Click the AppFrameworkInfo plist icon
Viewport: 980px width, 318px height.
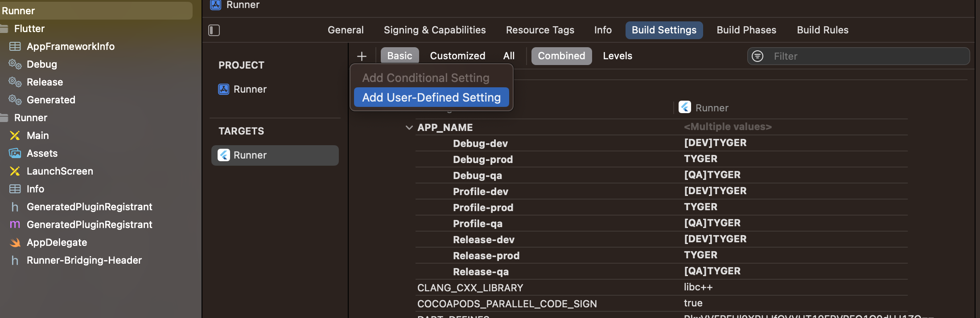point(15,46)
